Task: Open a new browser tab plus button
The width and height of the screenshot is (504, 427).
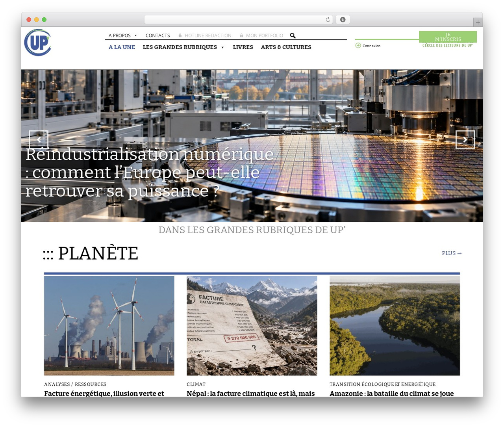Action: click(478, 22)
